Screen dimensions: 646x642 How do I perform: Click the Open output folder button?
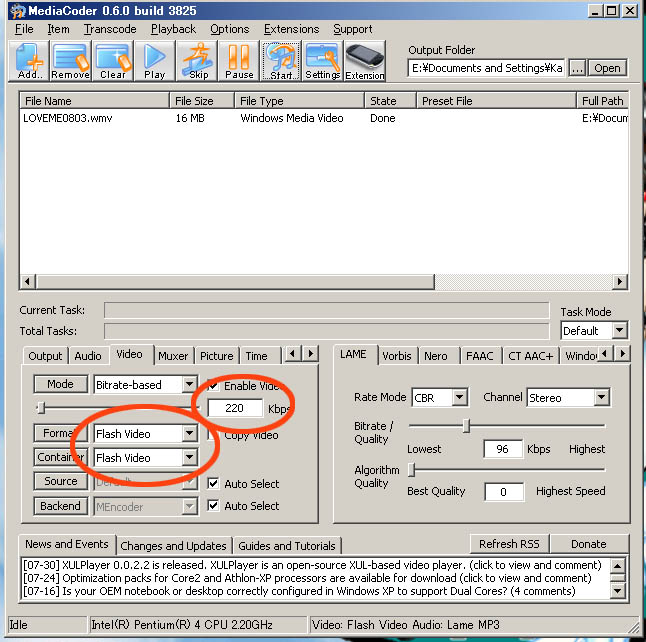607,68
